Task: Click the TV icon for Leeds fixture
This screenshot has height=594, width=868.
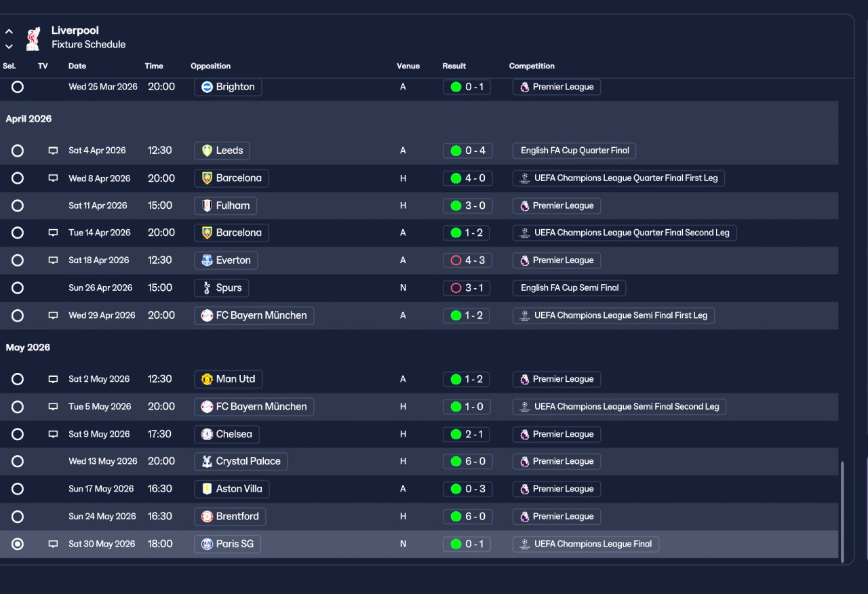Action: pos(53,151)
